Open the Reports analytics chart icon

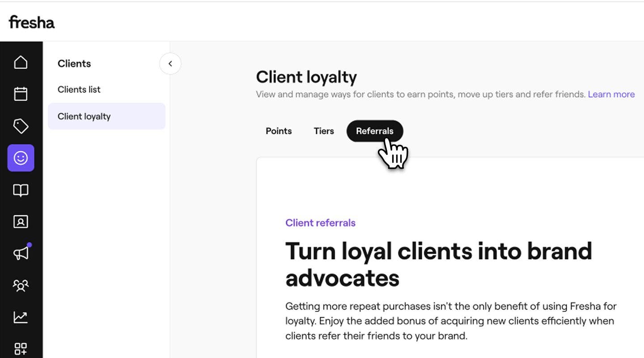(x=21, y=317)
